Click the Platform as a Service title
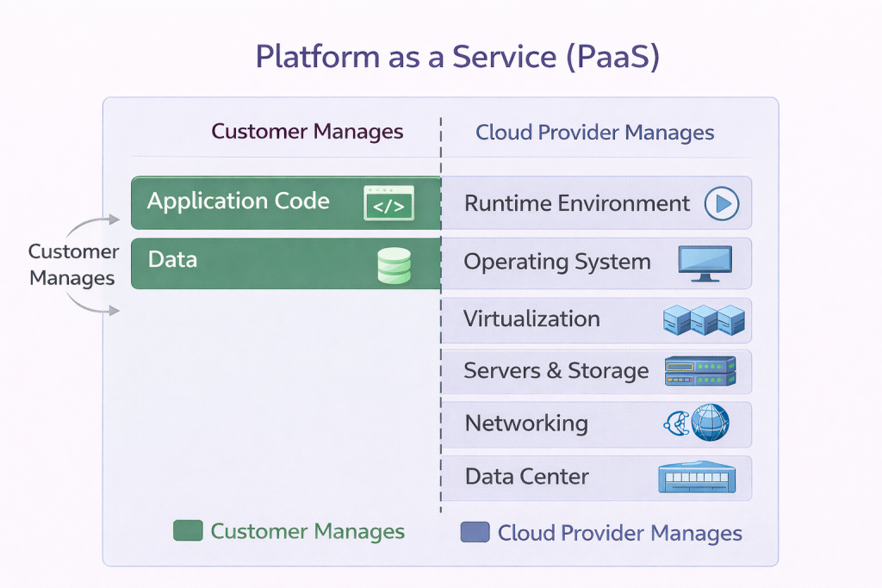 tap(457, 56)
